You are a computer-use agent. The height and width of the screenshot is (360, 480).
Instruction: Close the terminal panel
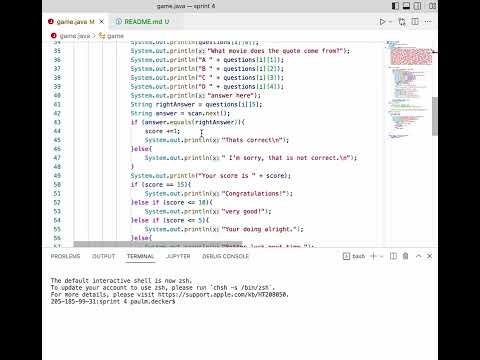pyautogui.click(x=430, y=256)
